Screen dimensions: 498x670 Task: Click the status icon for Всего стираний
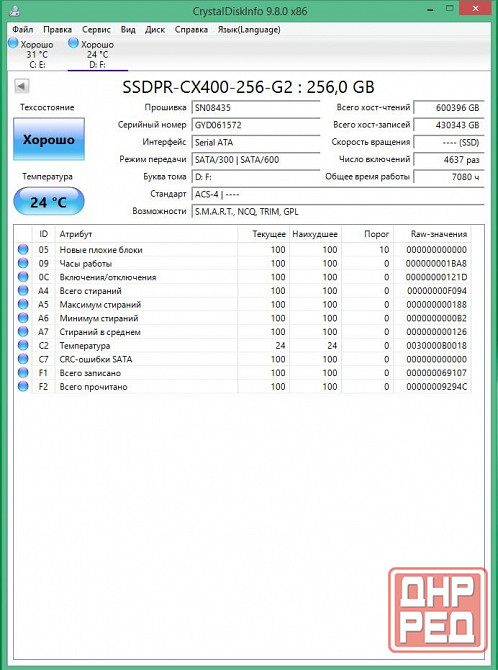pos(23,291)
